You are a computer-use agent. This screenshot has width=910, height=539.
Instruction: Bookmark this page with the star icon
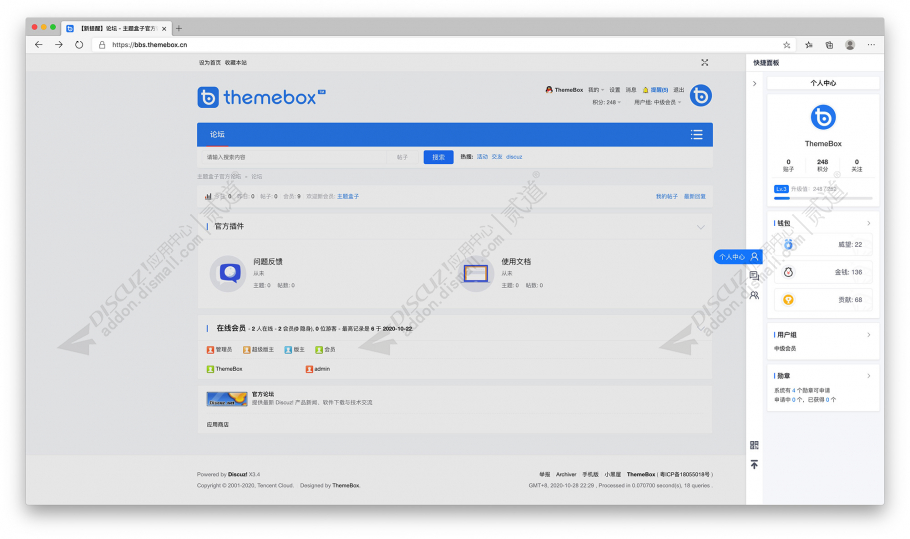tap(786, 45)
